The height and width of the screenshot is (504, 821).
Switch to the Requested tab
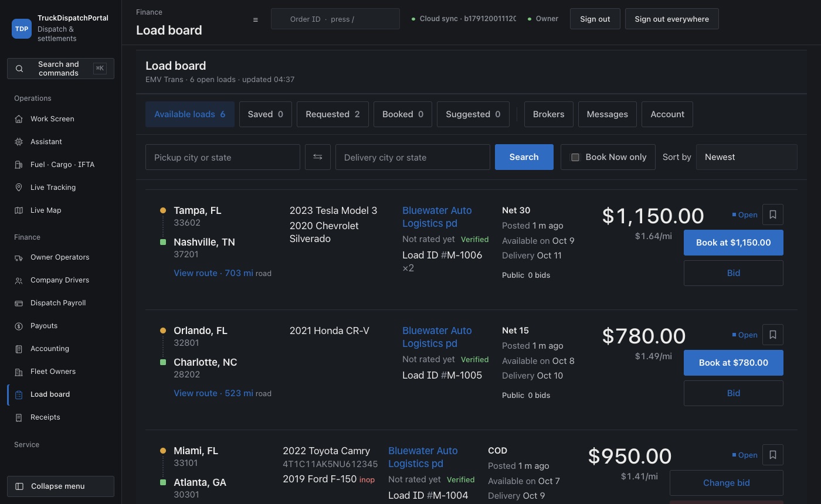[x=333, y=114]
